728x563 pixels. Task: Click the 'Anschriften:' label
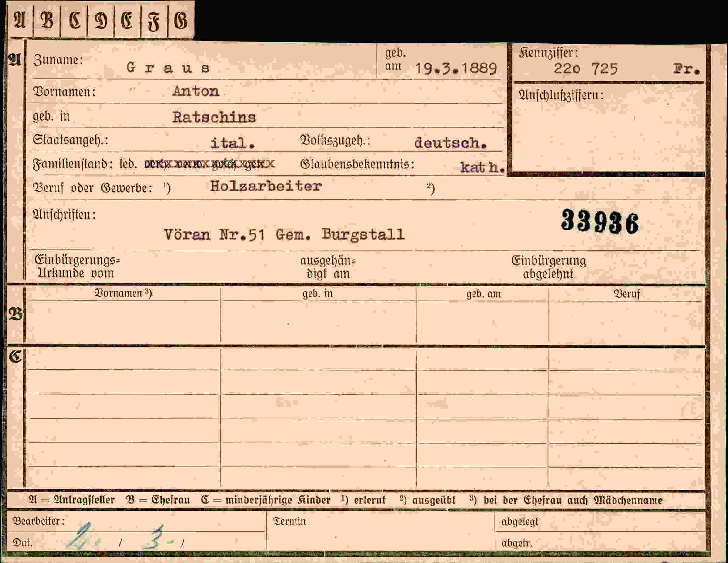[64, 214]
